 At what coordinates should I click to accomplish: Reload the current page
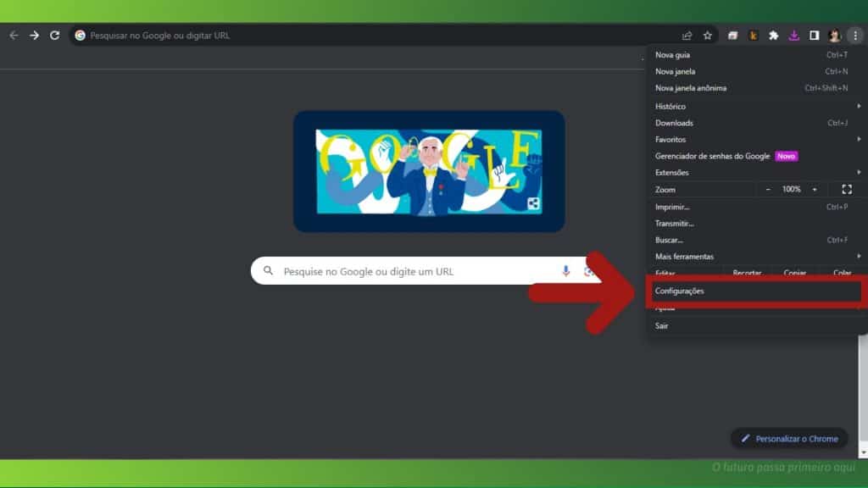pos(55,36)
